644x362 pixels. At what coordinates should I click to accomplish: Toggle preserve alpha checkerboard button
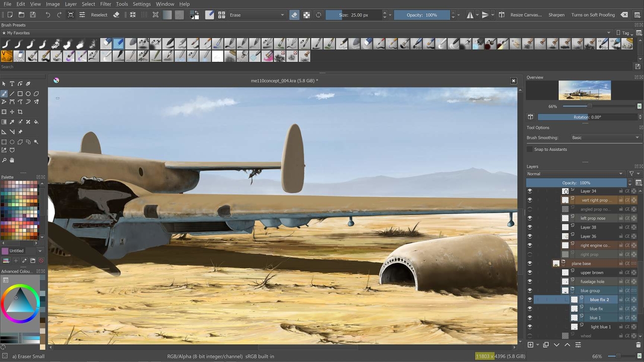[306, 15]
